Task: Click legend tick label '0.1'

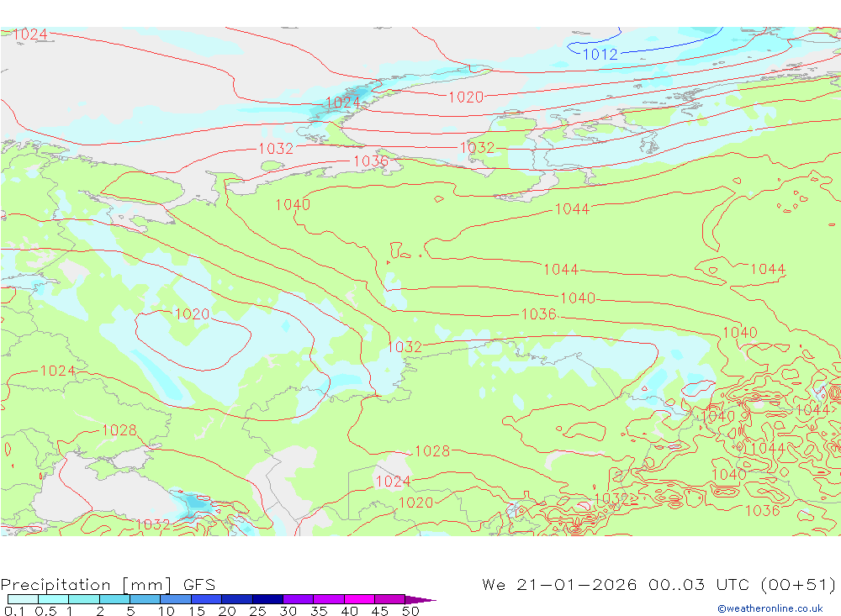Action: click(14, 611)
